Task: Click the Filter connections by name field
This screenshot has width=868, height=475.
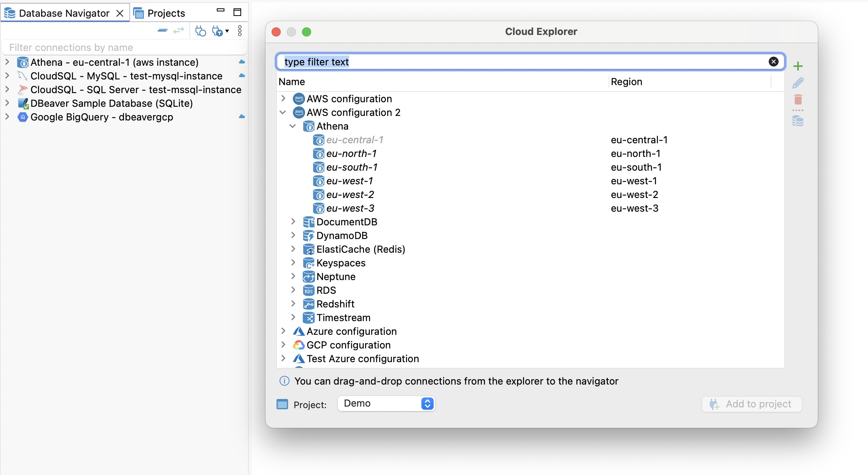Action: pos(124,47)
